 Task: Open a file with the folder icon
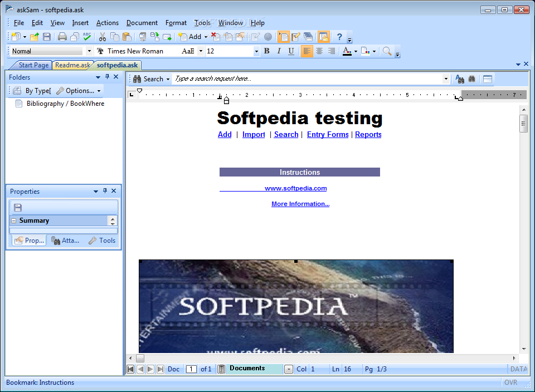[x=34, y=37]
